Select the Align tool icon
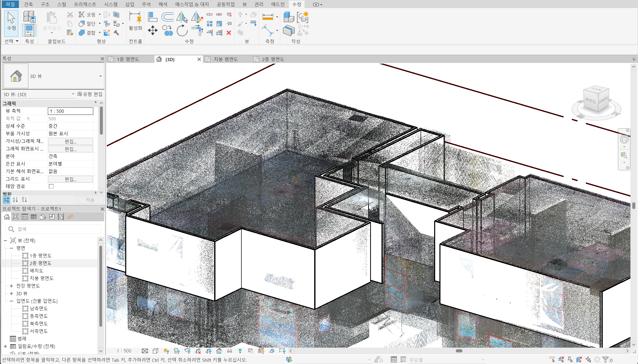Screen dimensions: 638x364 point(152,17)
